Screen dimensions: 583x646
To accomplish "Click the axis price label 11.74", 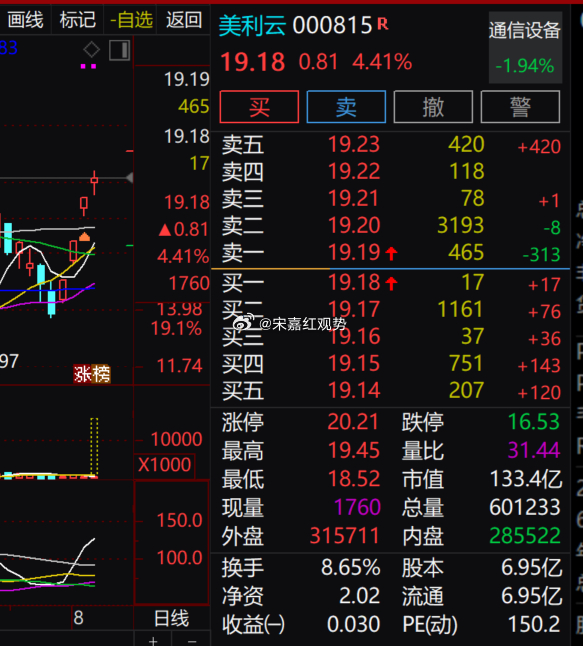I will coord(180,366).
